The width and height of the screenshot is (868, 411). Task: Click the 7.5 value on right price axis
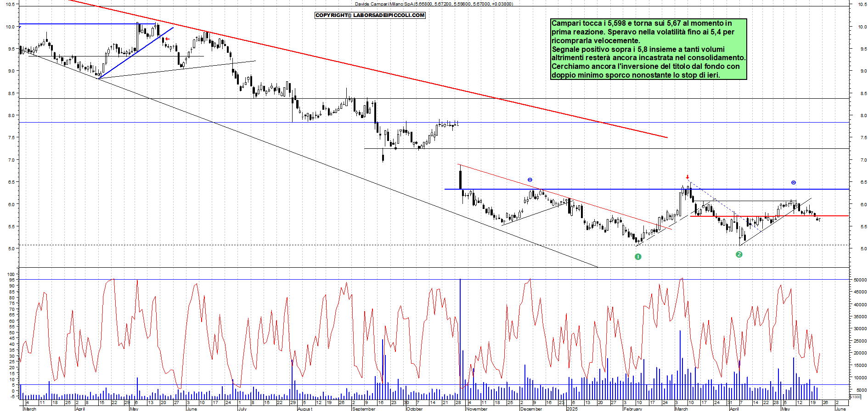(863, 138)
